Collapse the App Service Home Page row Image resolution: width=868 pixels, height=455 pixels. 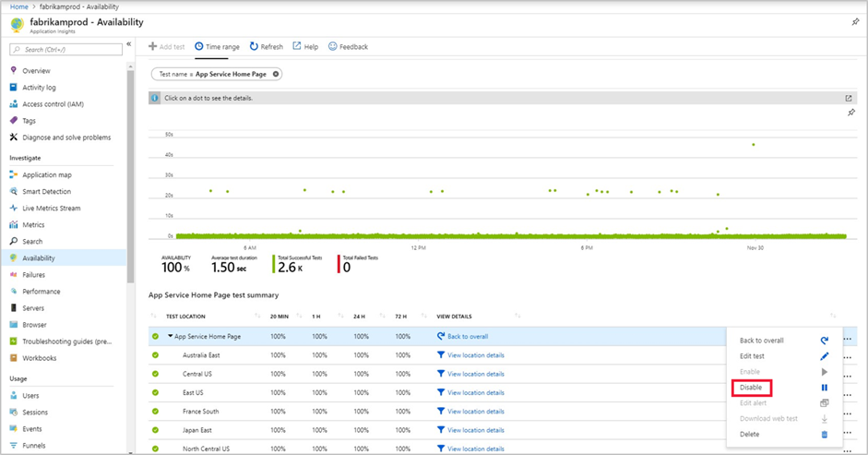170,337
